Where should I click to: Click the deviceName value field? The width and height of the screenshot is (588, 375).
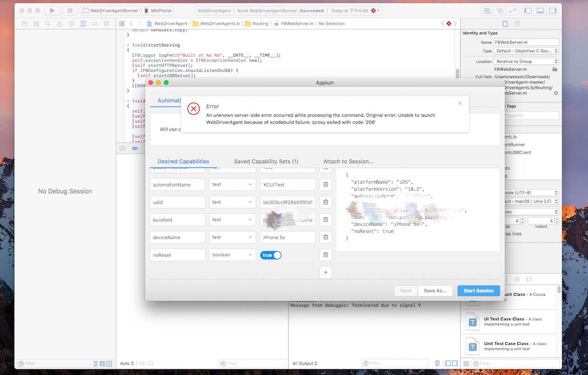coord(288,237)
